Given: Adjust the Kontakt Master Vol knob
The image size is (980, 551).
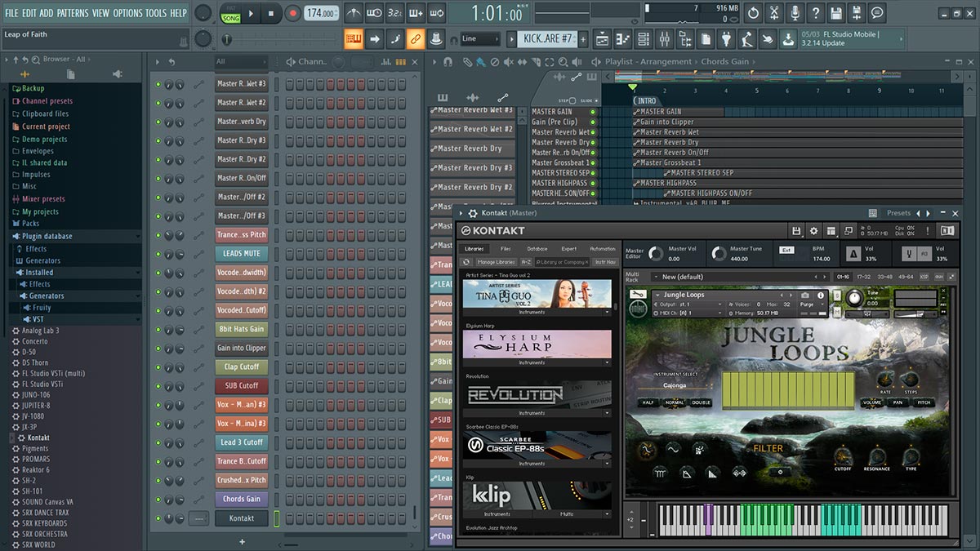Looking at the screenshot, I should click(657, 254).
